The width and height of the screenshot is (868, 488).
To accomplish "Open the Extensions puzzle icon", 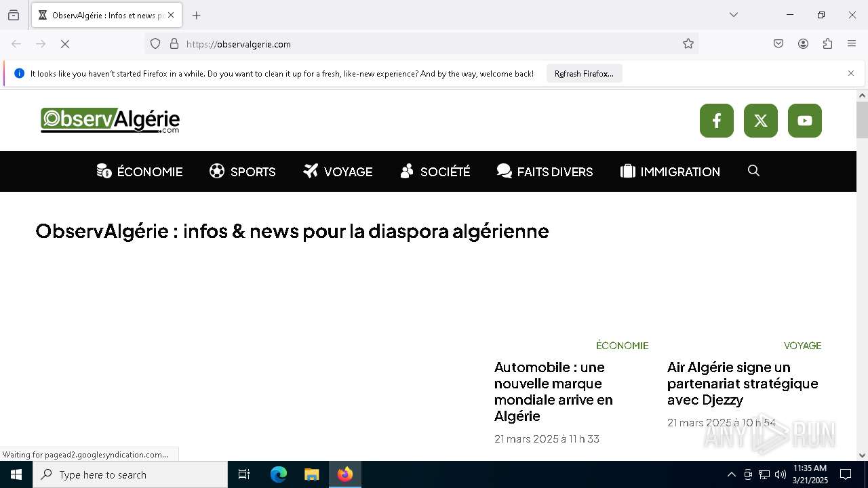I will (x=827, y=44).
